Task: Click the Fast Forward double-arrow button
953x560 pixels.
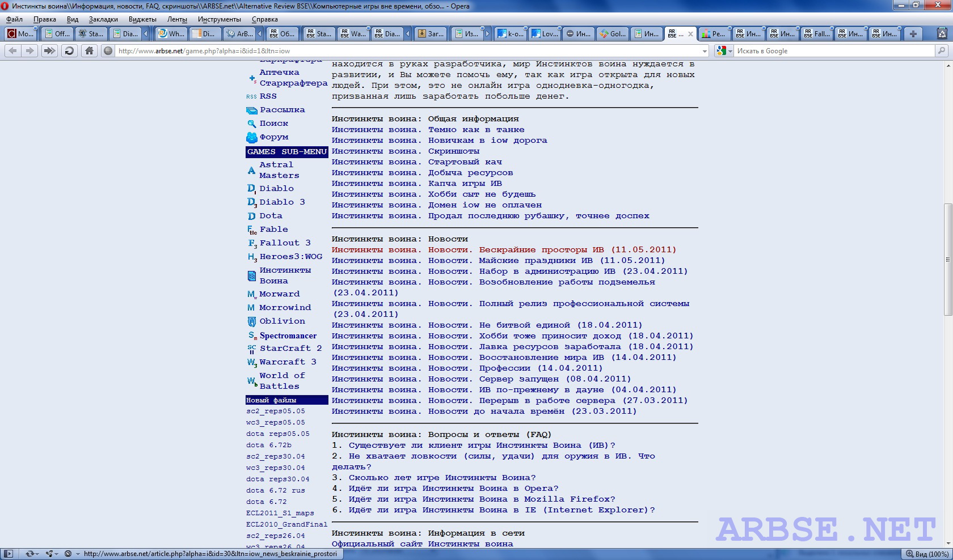Action: click(x=49, y=51)
